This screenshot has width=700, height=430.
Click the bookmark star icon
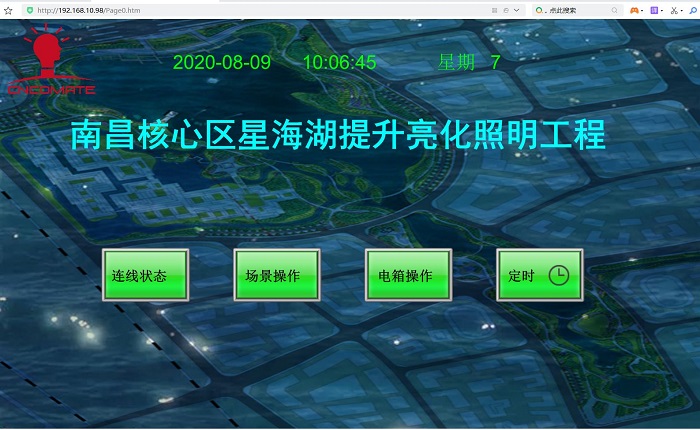[x=8, y=9]
